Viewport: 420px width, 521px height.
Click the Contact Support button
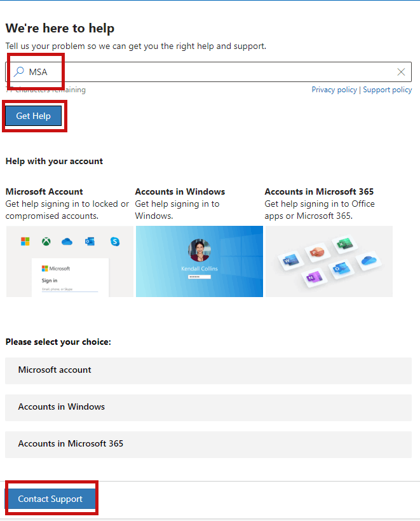[50, 499]
